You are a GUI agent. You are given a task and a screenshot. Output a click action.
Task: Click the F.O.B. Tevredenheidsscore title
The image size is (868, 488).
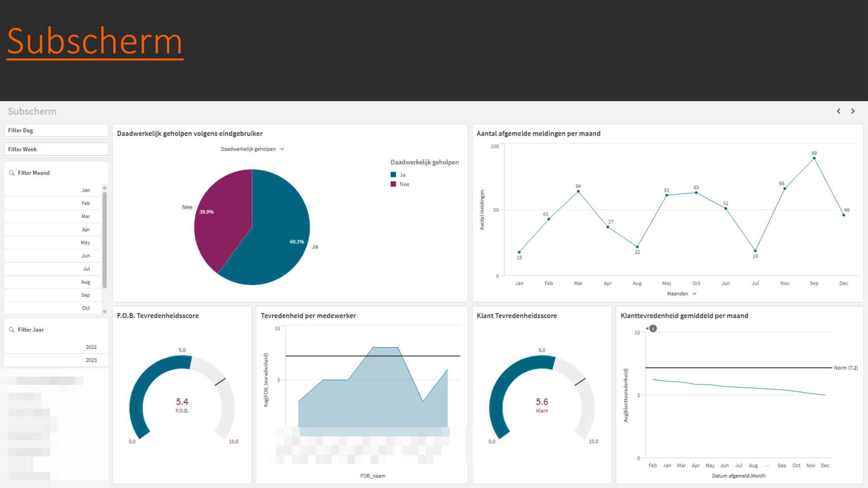[x=158, y=316]
